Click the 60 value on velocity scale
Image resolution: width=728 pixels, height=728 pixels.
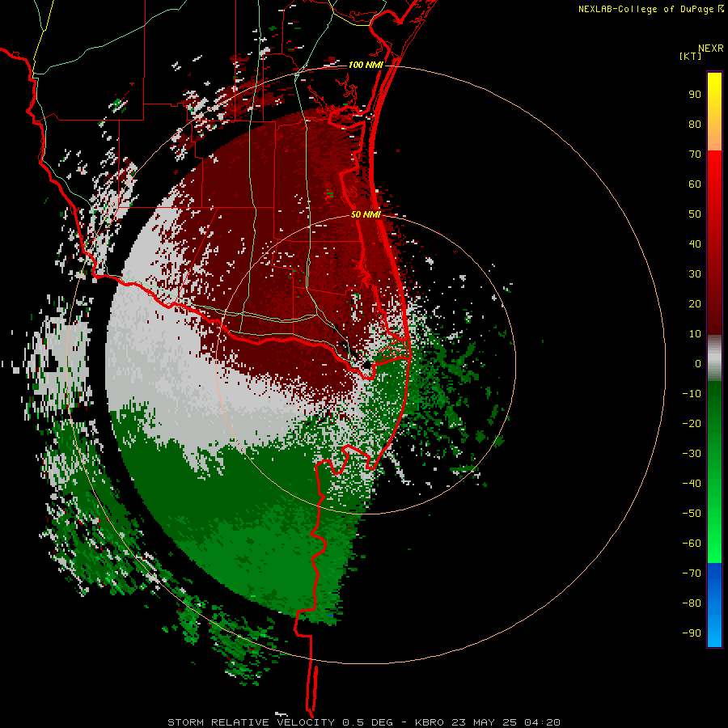pyautogui.click(x=695, y=184)
